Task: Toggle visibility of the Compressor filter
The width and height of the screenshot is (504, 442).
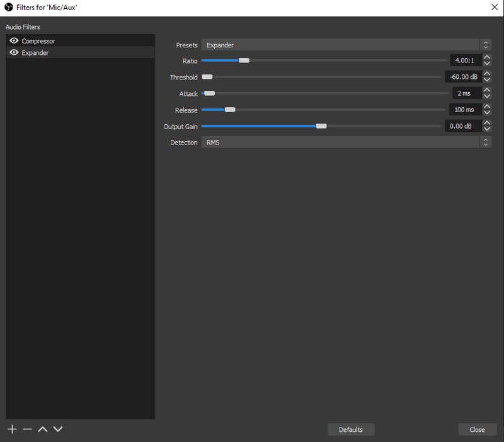Action: [14, 40]
